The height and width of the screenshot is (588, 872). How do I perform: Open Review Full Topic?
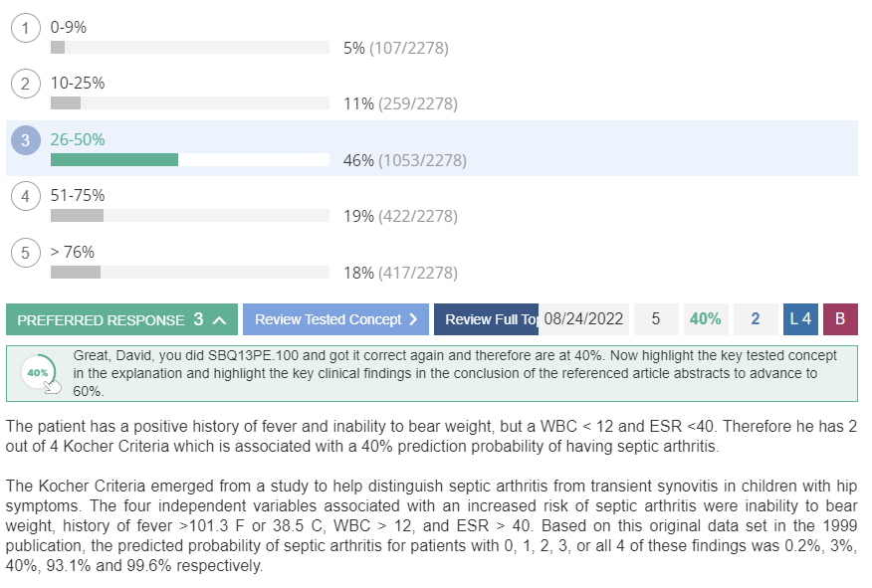486,319
